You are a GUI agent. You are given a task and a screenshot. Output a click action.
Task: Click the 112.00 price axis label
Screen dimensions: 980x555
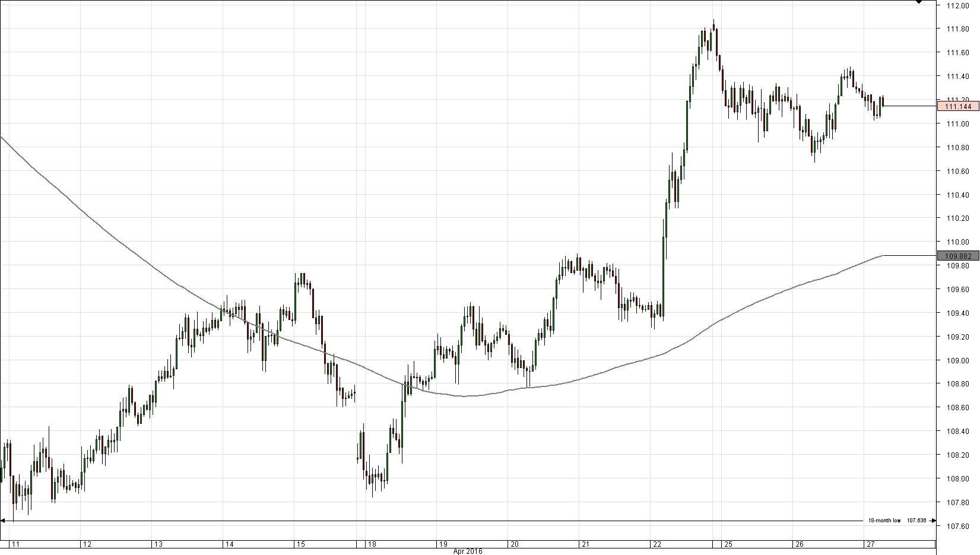[x=958, y=5]
